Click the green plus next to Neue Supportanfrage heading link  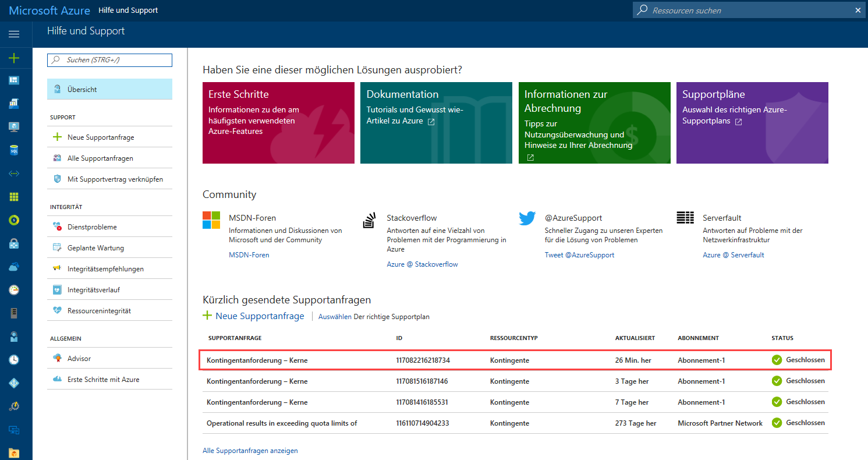(x=207, y=316)
